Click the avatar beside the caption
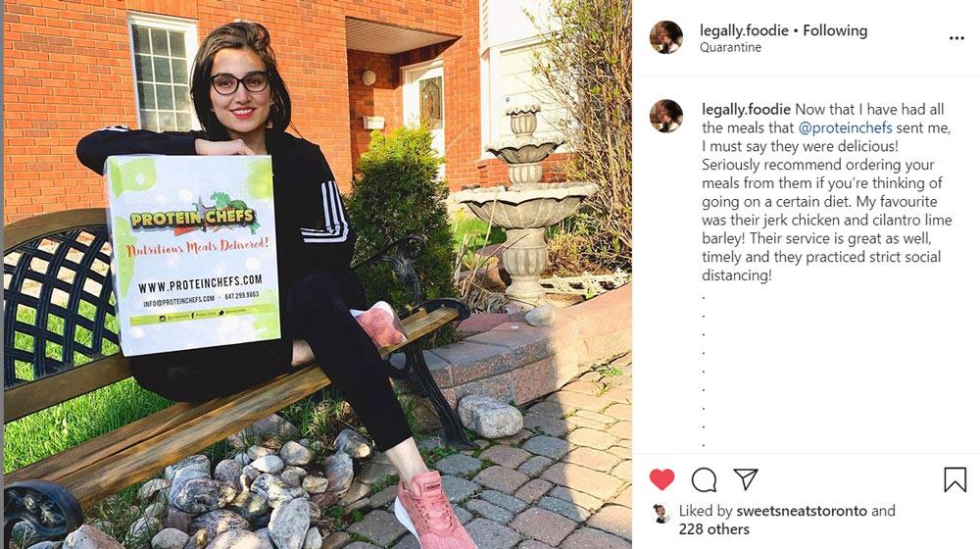 (666, 116)
